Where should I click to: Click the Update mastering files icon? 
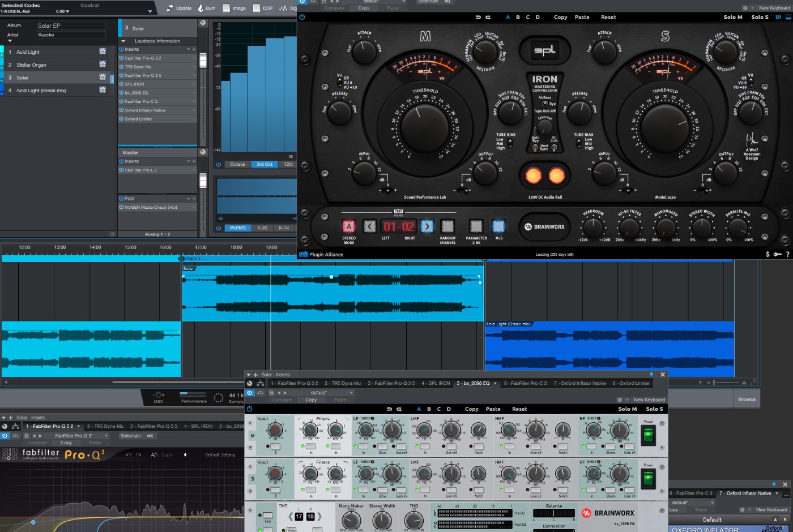pos(169,8)
